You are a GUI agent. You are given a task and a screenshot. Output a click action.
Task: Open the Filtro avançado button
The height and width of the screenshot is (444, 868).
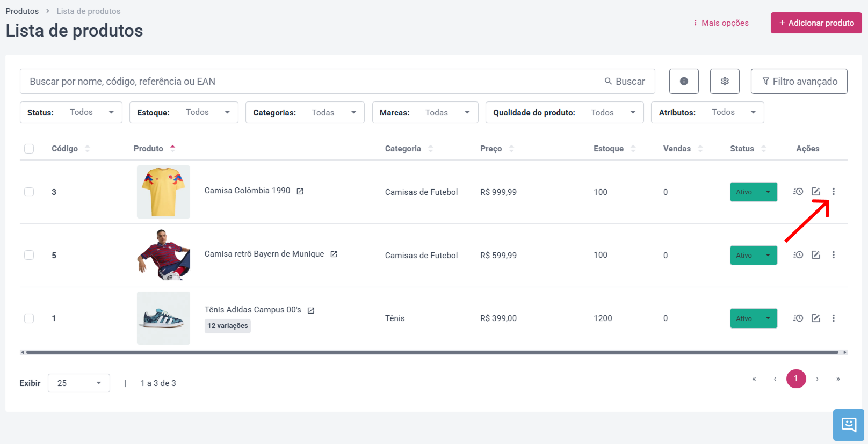coord(799,81)
